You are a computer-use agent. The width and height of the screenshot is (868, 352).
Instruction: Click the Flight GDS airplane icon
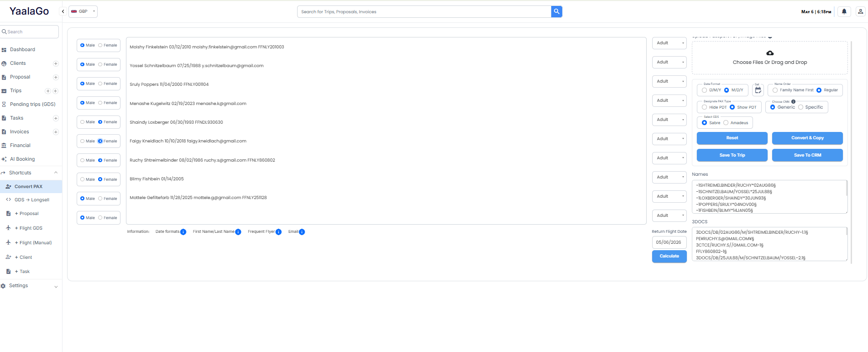8,228
